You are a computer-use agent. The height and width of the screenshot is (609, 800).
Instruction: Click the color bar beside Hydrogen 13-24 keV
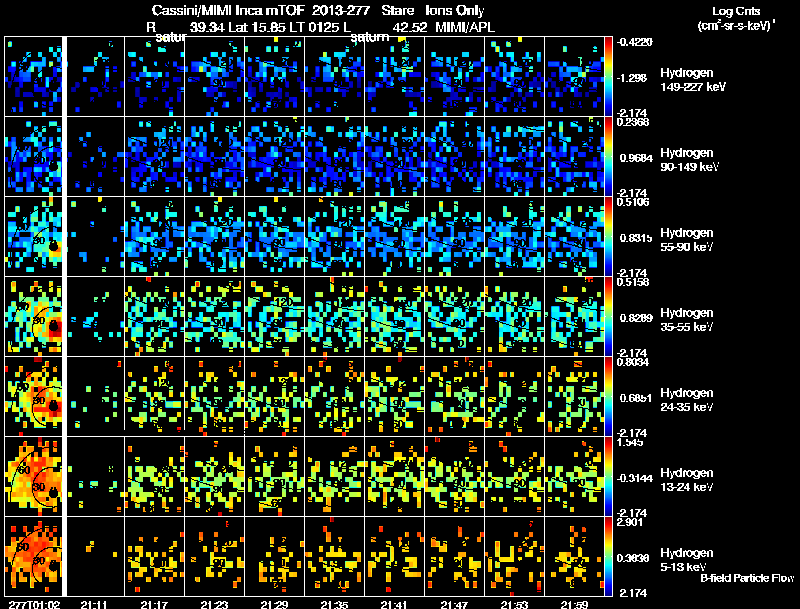[x=608, y=477]
